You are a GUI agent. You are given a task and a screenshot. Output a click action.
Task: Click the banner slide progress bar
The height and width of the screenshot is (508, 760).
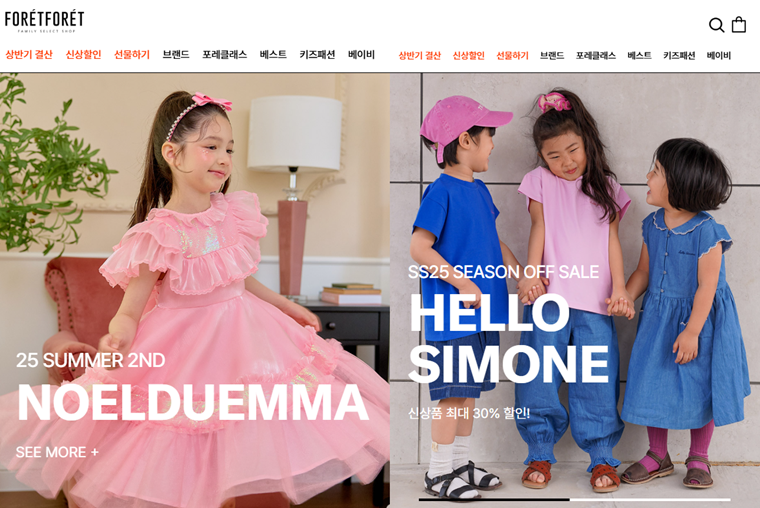tap(574, 499)
